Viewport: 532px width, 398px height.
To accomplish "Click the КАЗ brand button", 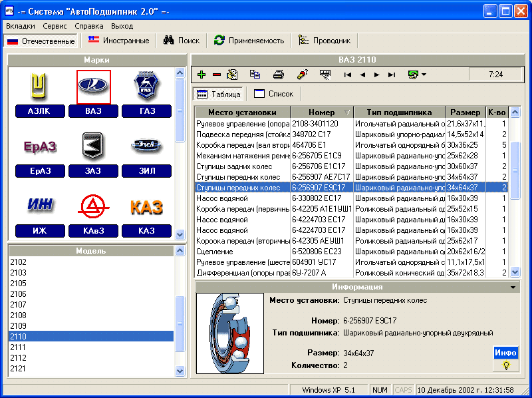I will [146, 231].
